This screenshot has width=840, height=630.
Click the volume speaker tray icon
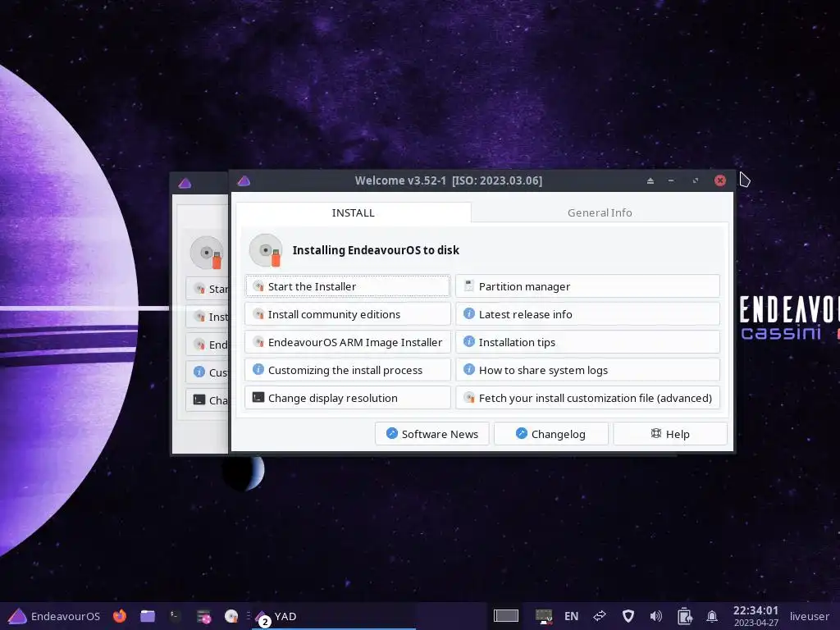coord(655,616)
